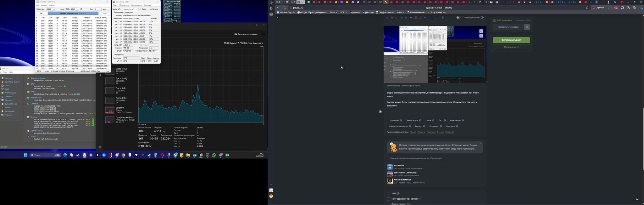Open Speccy Help menu
The height and width of the screenshot is (205, 644).
point(11,72)
